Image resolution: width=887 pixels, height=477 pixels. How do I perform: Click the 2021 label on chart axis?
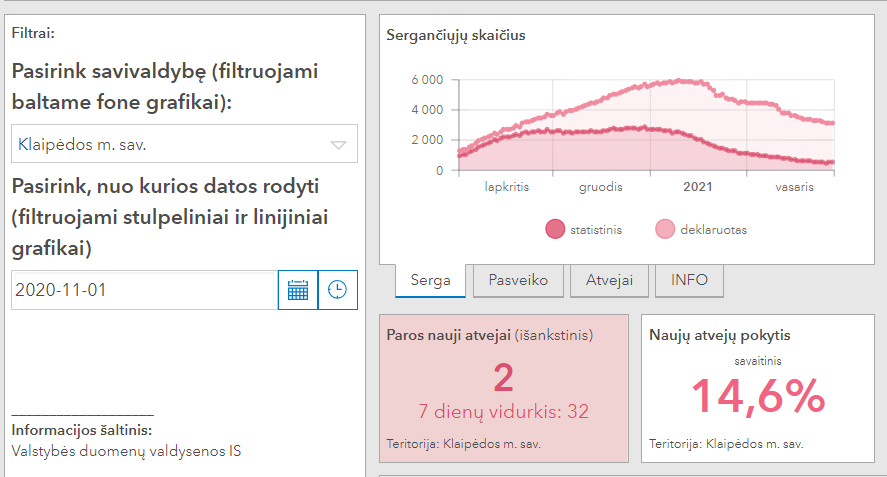pyautogui.click(x=698, y=186)
